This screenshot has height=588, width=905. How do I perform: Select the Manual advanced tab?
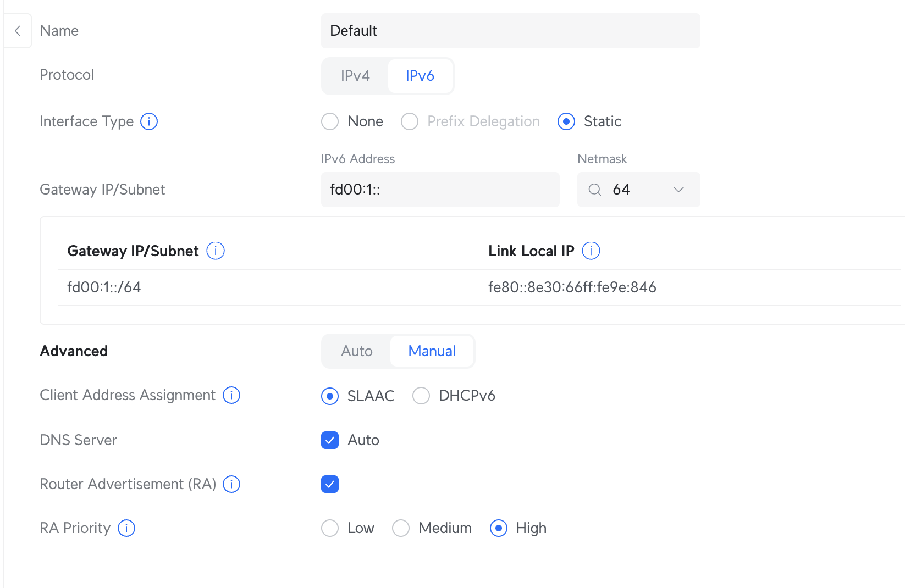(x=432, y=351)
